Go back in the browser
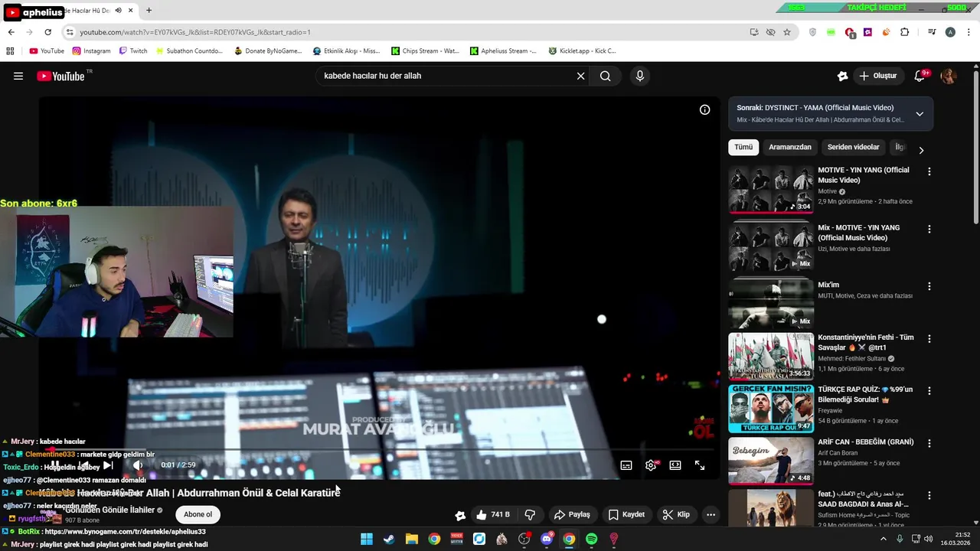The height and width of the screenshot is (551, 980). [11, 32]
